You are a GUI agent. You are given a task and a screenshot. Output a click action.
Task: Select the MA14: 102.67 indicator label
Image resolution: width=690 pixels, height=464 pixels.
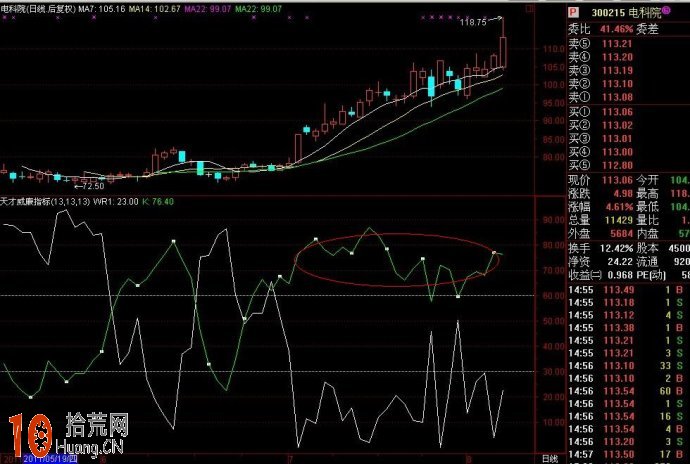(x=155, y=9)
